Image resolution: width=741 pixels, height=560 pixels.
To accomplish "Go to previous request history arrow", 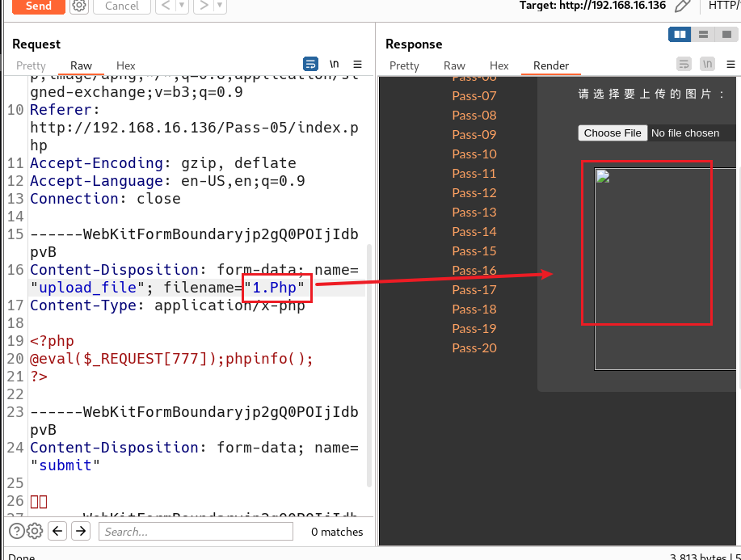I will tap(166, 6).
